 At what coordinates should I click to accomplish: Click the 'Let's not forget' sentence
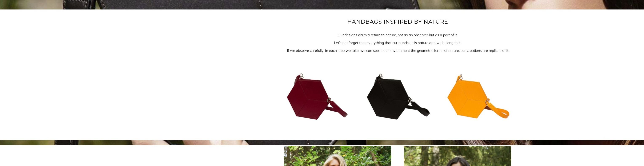click(397, 43)
